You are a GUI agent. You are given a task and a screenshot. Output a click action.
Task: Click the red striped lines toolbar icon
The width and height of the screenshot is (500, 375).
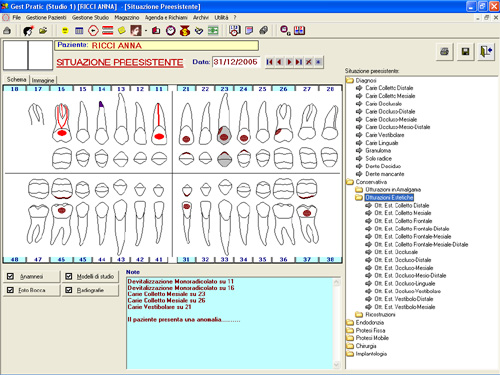(x=108, y=31)
